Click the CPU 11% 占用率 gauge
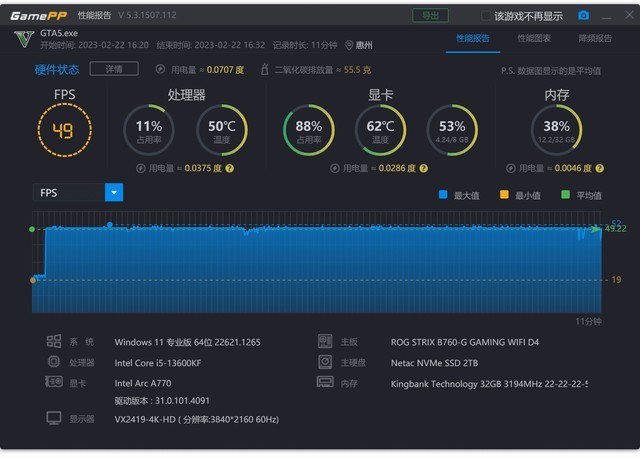 (149, 130)
